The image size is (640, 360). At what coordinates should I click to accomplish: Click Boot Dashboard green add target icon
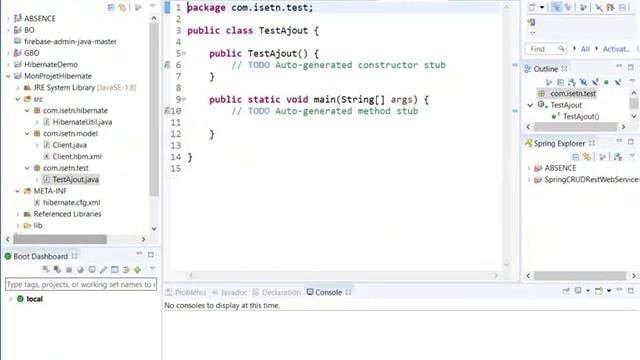[138, 269]
